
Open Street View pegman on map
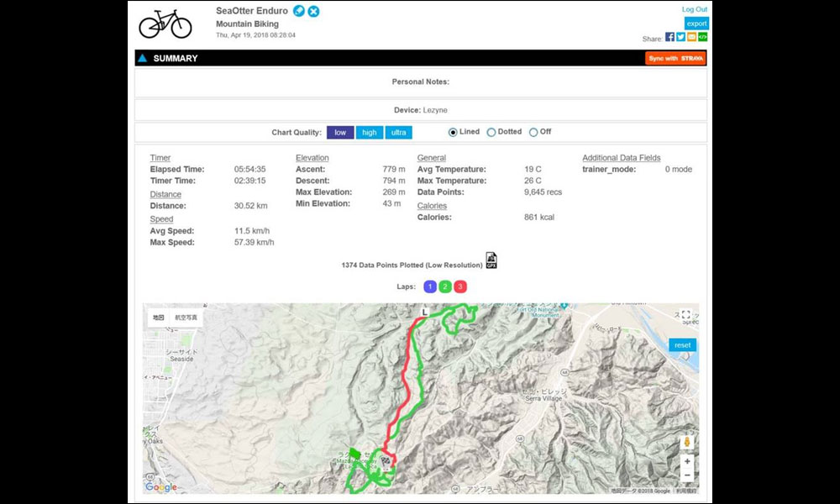687,443
